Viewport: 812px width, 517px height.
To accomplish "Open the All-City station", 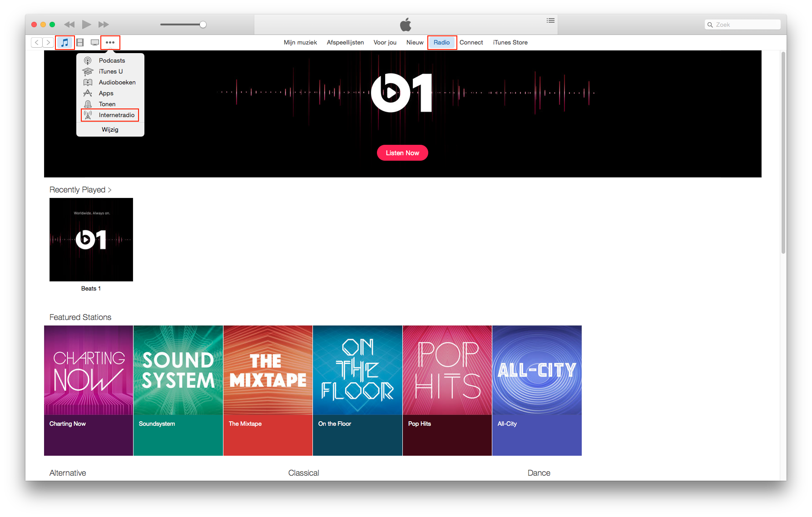I will 537,390.
